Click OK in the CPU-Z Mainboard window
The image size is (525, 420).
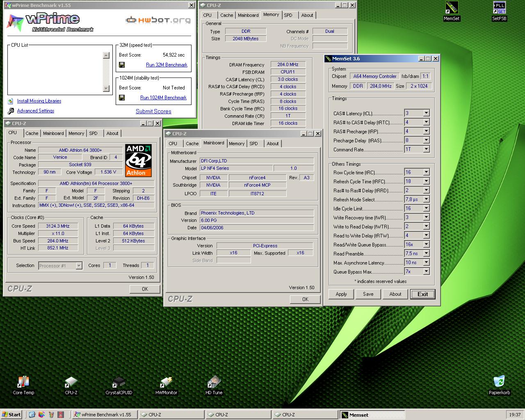305,299
